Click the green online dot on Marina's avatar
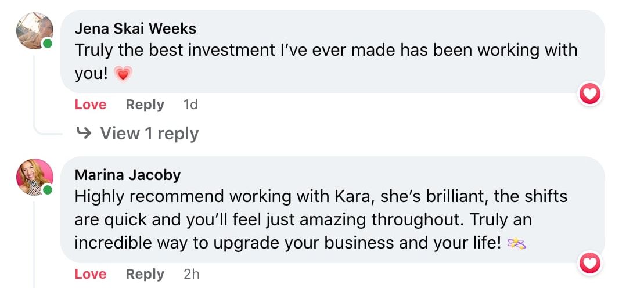 (47, 190)
